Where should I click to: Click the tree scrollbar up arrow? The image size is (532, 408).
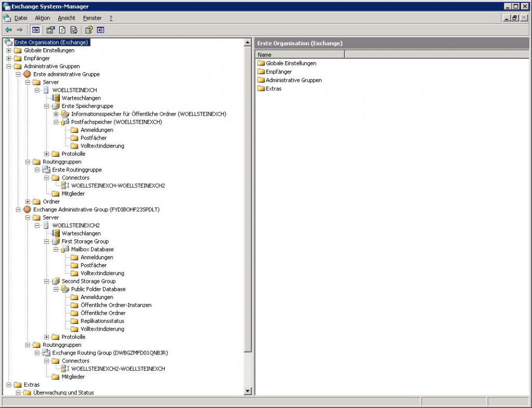tap(248, 43)
